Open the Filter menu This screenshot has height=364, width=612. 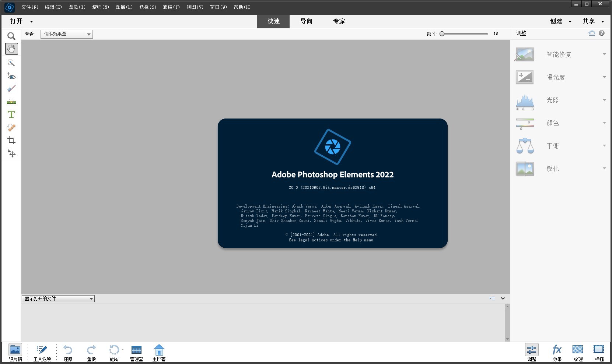(x=171, y=7)
